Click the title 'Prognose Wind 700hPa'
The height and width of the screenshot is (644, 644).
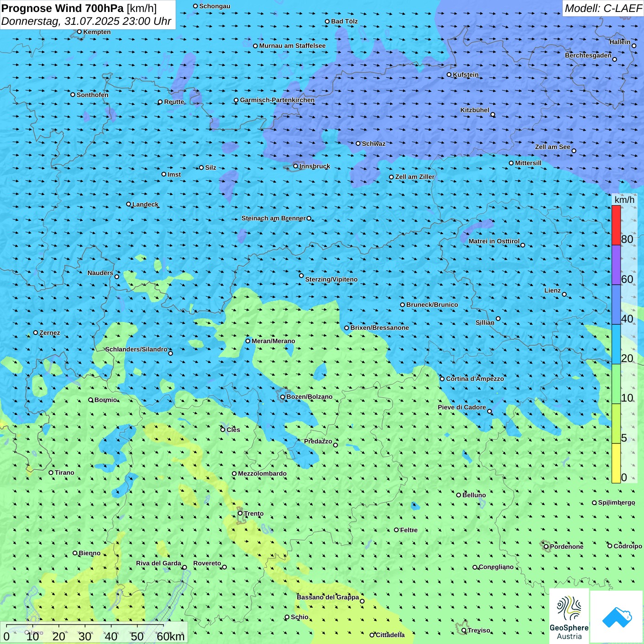(63, 8)
